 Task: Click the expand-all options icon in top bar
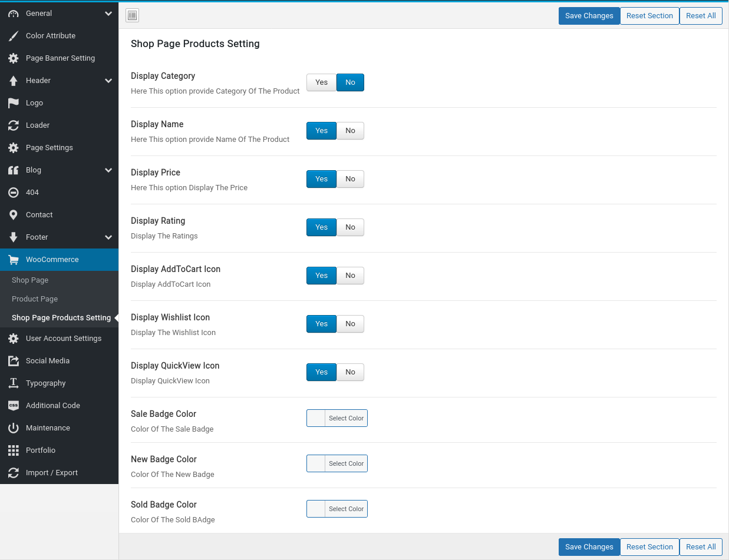pos(133,16)
